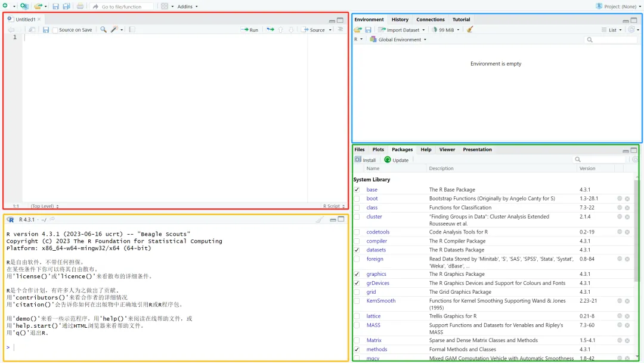
Task: Click the Packages list vertical scrollbar
Action: [x=637, y=230]
